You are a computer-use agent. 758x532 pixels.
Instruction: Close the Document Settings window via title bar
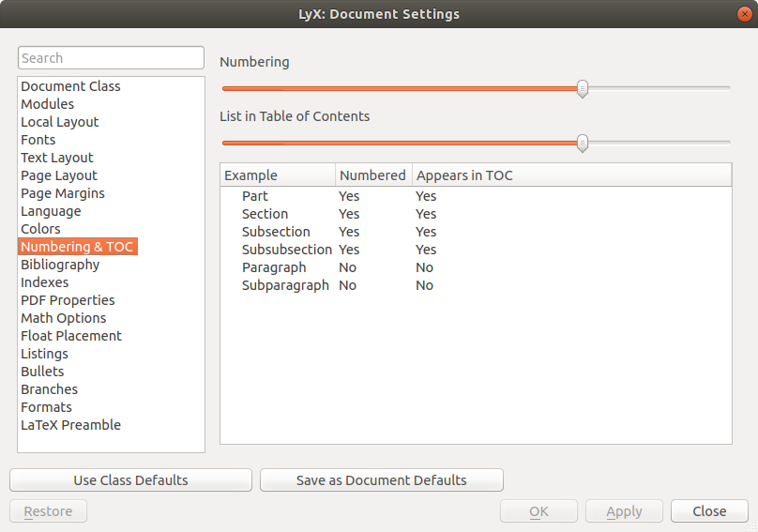coord(742,14)
